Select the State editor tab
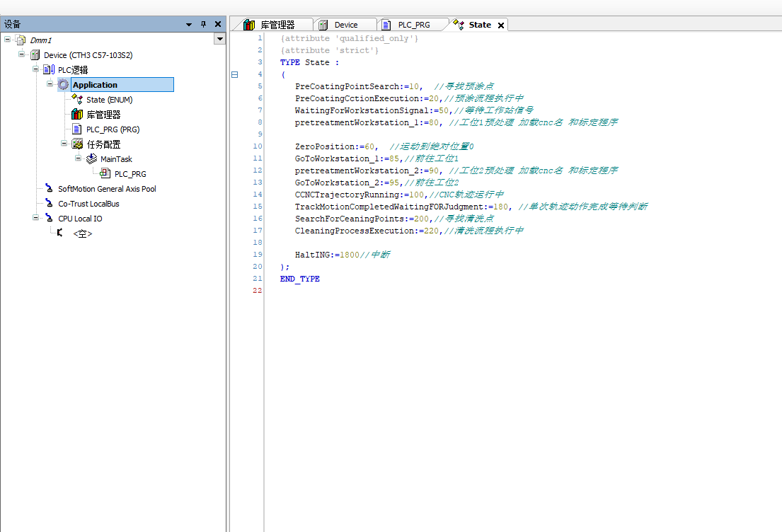This screenshot has height=532, width=782. coord(479,25)
